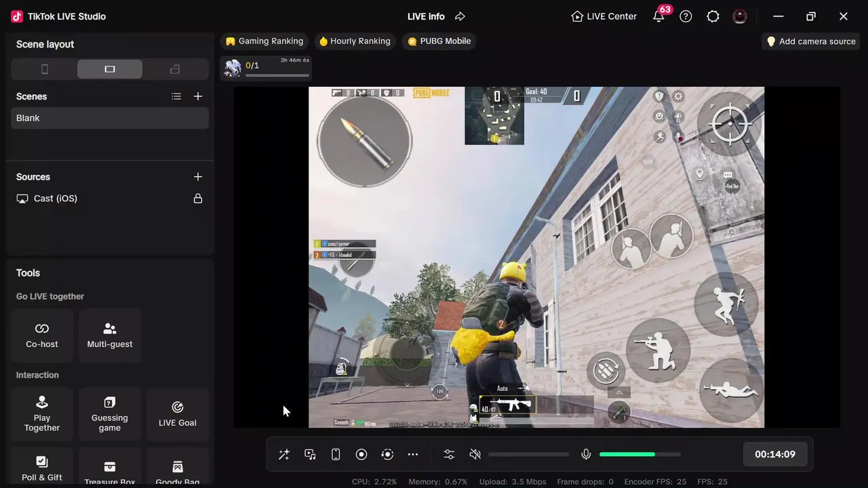This screenshot has height=488, width=868.
Task: Click the mobile phone toolbar icon
Action: tap(336, 455)
